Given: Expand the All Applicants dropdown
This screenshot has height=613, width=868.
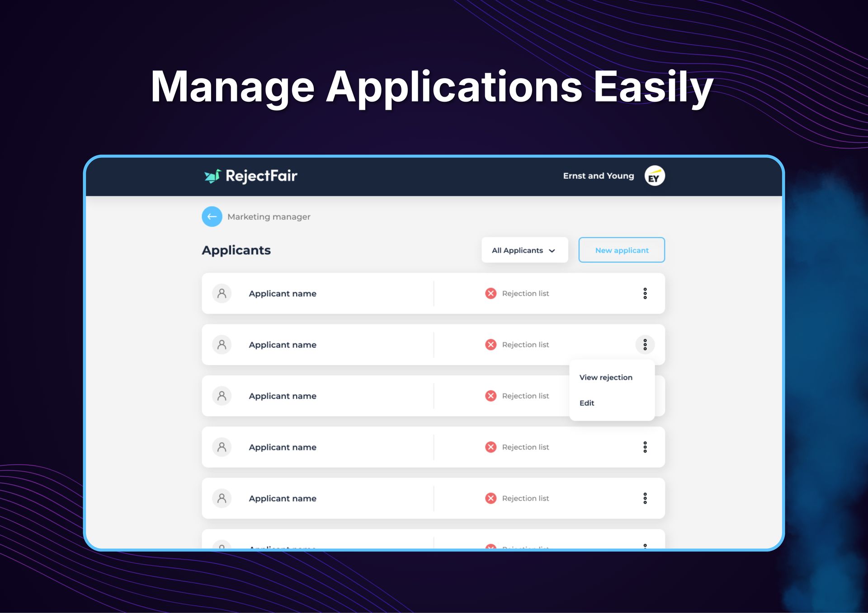Looking at the screenshot, I should 524,250.
